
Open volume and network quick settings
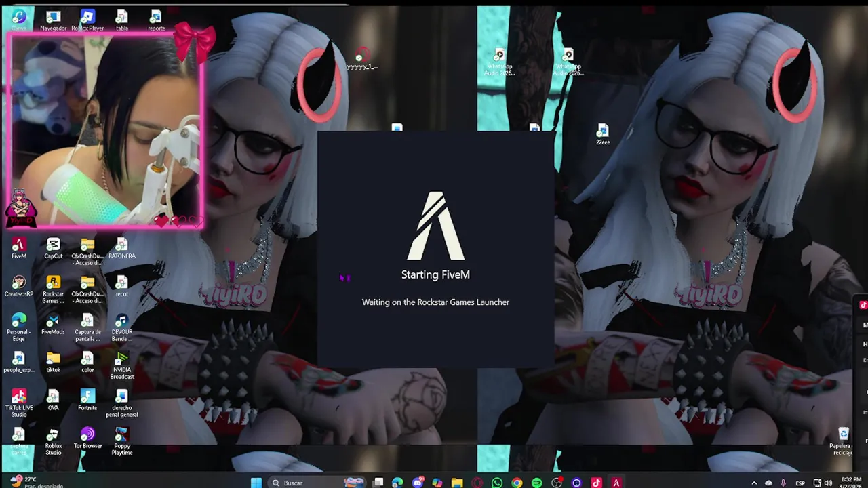821,483
